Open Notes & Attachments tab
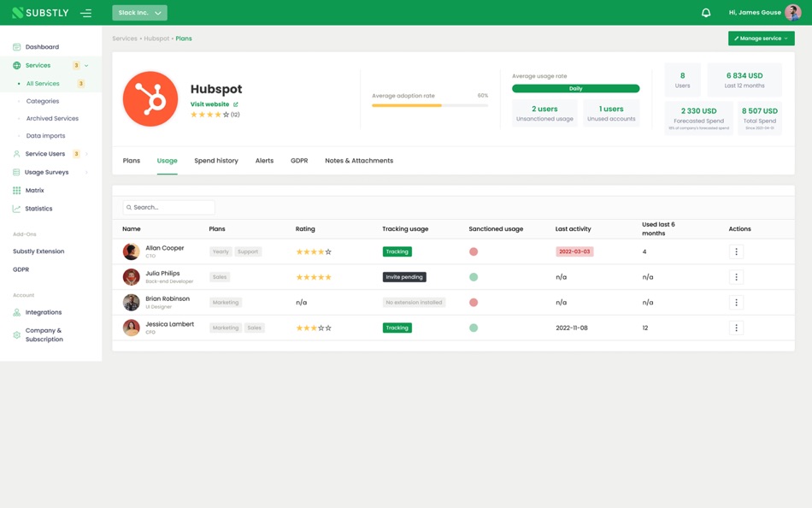The height and width of the screenshot is (508, 812). (x=359, y=161)
